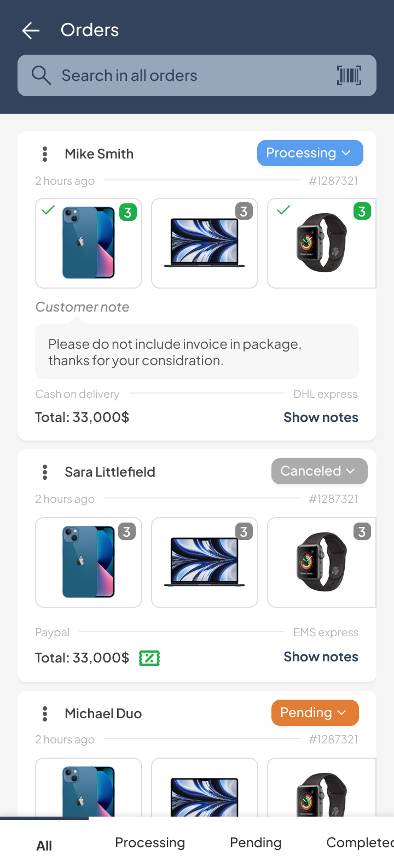
Task: Open Michael Duo's three-dot order menu
Action: pos(45,714)
